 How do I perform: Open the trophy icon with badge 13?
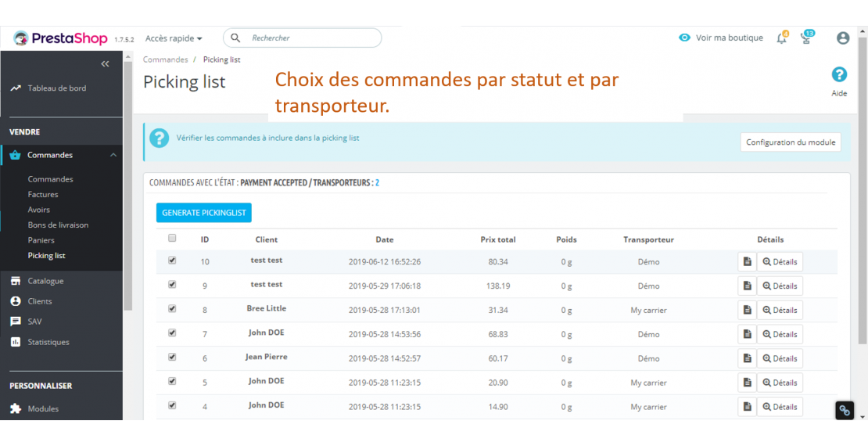tap(807, 37)
